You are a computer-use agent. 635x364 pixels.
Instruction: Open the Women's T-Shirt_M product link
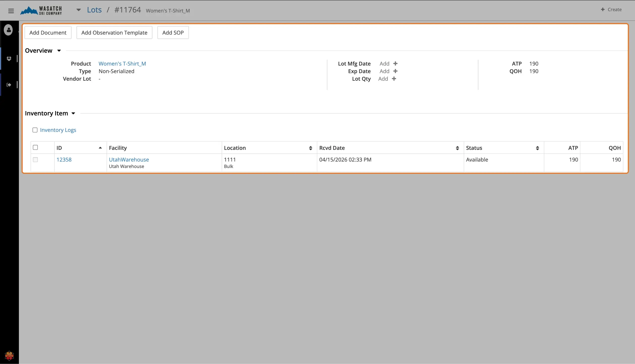click(122, 63)
